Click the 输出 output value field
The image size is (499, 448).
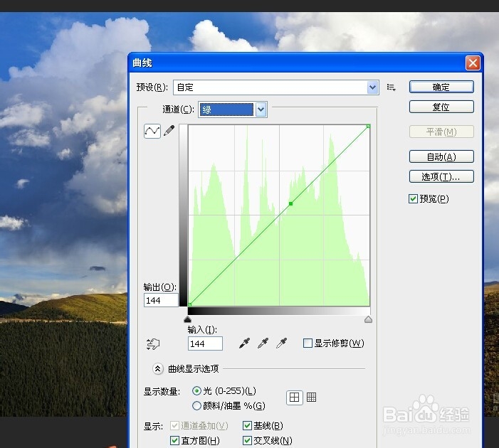click(161, 300)
